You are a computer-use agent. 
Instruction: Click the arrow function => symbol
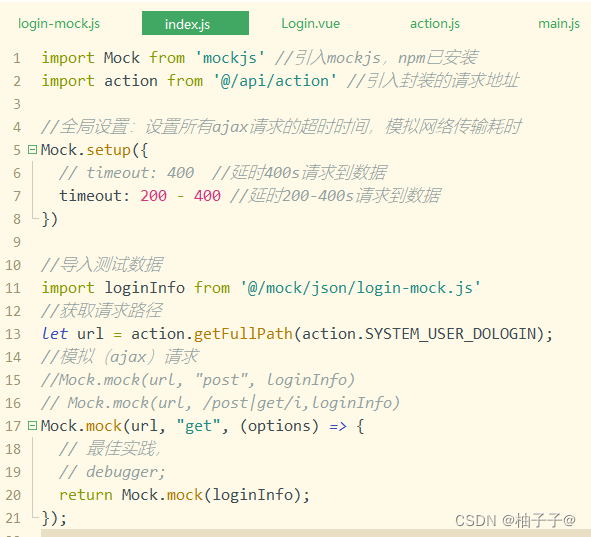338,426
